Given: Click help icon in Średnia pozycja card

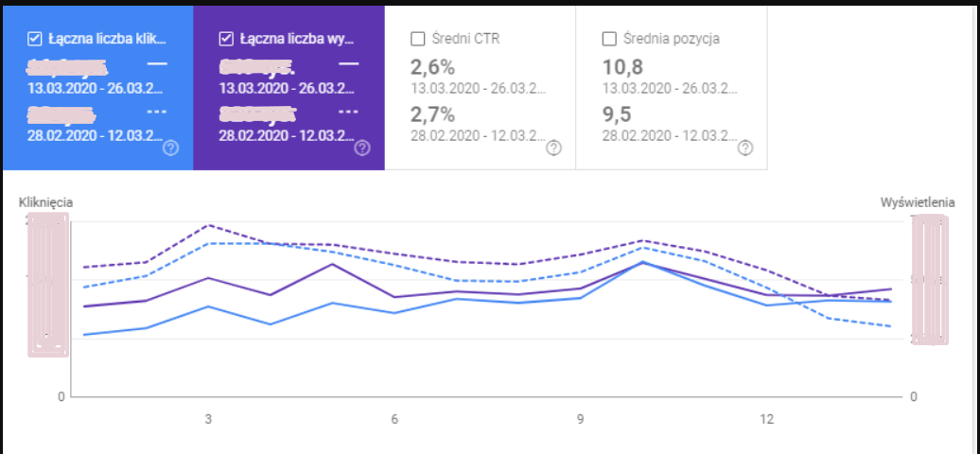Looking at the screenshot, I should [x=745, y=148].
